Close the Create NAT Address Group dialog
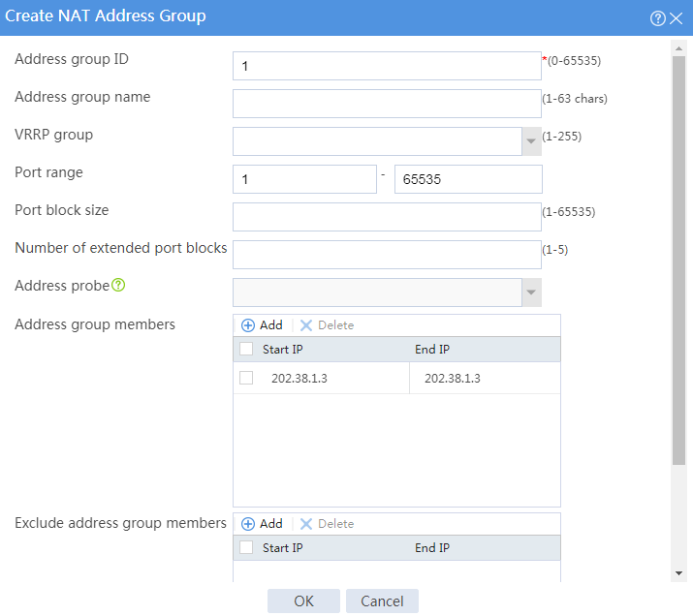The height and width of the screenshot is (616, 693). 677,18
